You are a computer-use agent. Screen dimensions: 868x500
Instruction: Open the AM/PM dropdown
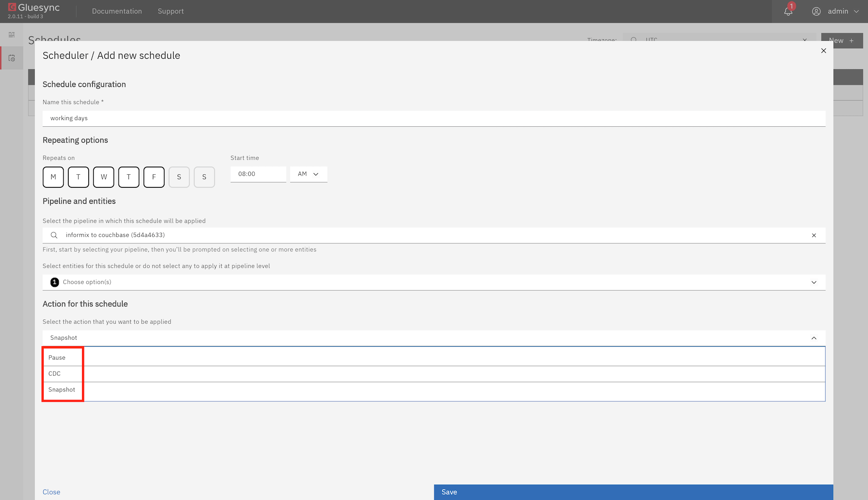(309, 174)
